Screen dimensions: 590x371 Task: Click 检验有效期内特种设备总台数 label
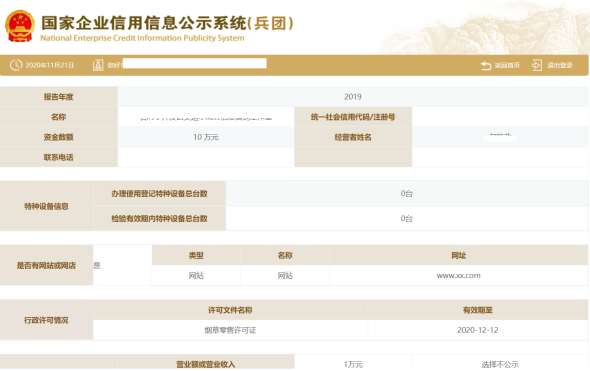click(159, 219)
